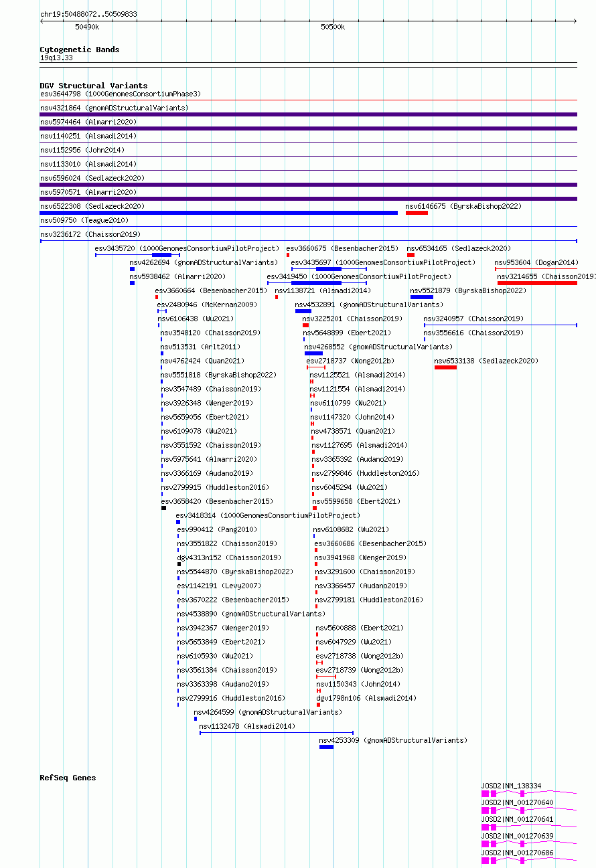Select dgv4313n152 Chaisson2019 label
The height and width of the screenshot is (868, 596).
[229, 557]
